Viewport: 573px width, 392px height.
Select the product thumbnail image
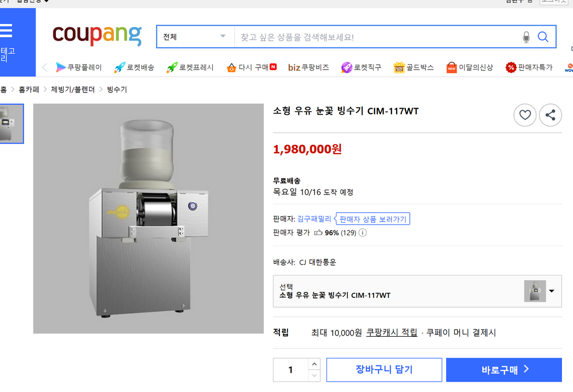click(x=10, y=124)
